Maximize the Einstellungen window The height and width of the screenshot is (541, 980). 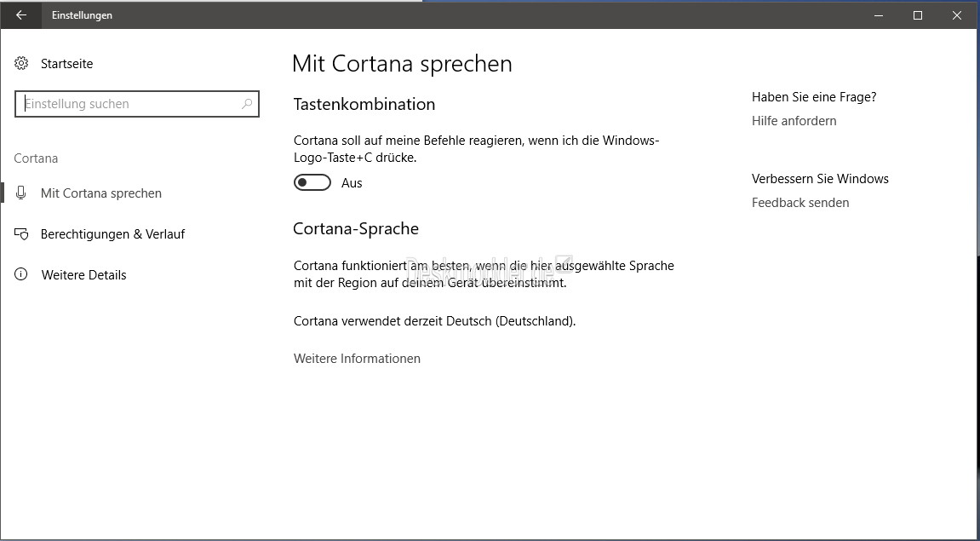tap(918, 15)
